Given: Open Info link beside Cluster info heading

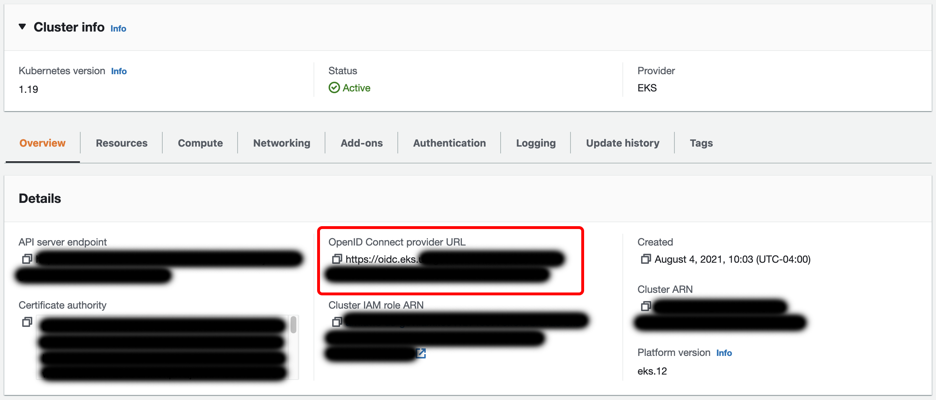Looking at the screenshot, I should 118,29.
